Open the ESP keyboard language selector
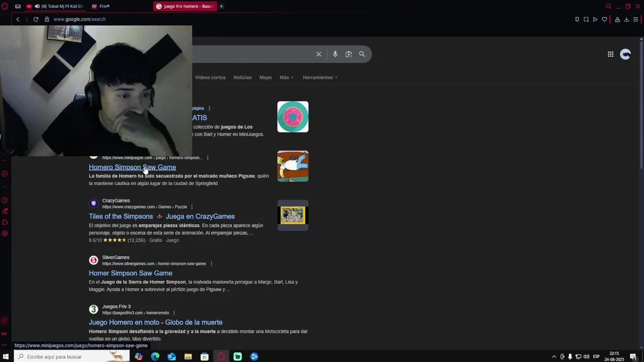 coord(596,356)
